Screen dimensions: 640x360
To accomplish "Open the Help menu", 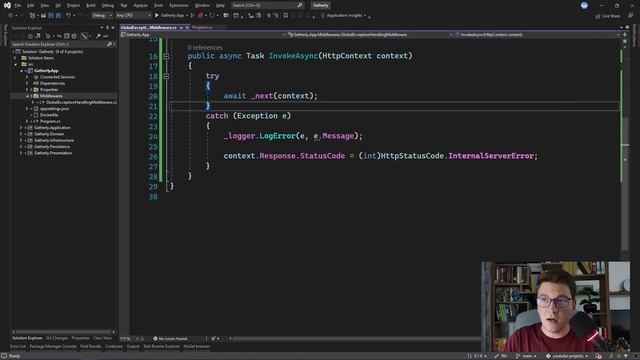I will 220,5.
